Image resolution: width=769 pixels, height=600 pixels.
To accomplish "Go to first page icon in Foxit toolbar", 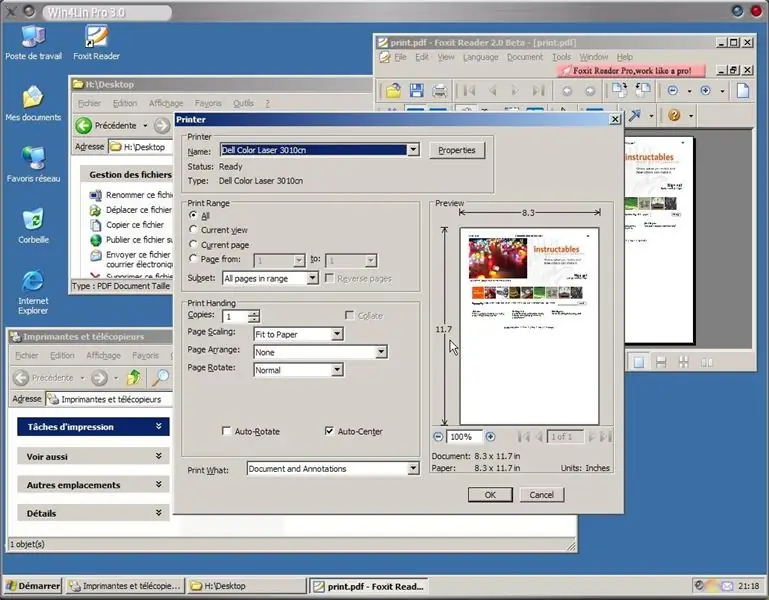I will pyautogui.click(x=469, y=90).
